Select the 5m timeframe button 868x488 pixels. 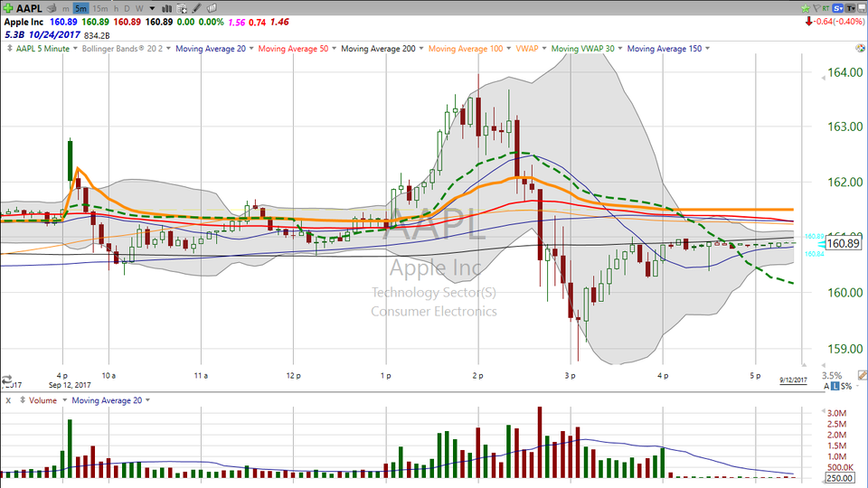tap(80, 8)
